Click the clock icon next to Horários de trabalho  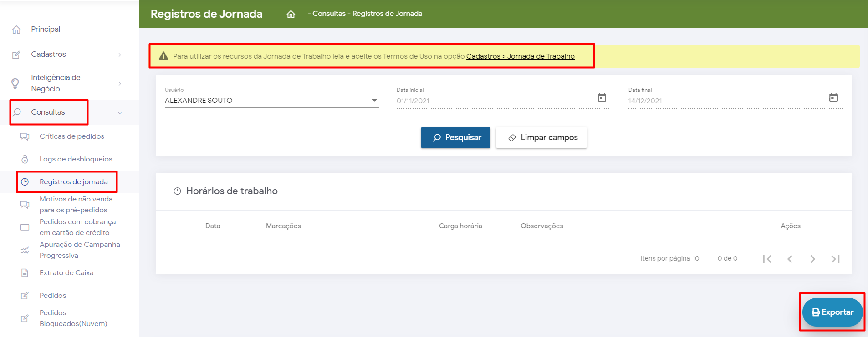click(178, 191)
